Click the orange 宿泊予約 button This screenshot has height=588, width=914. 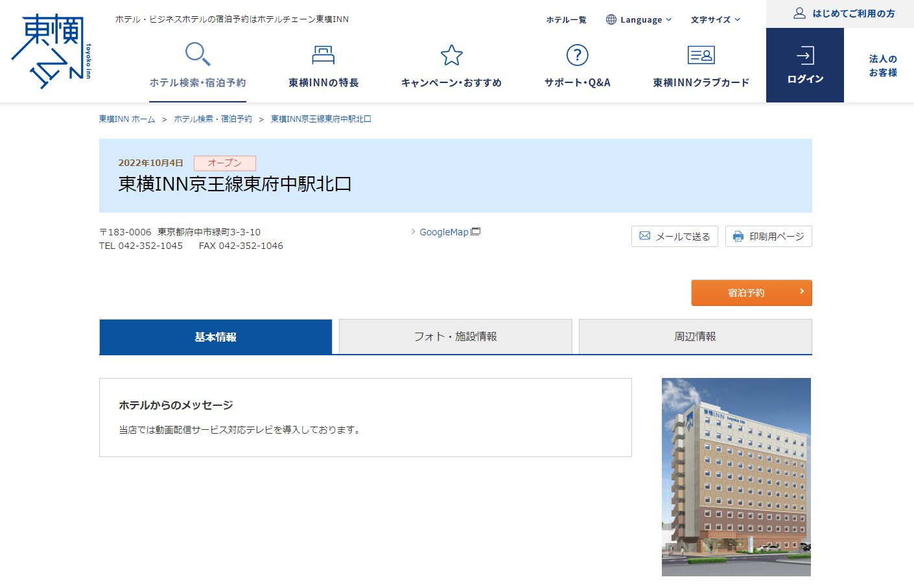[x=751, y=292]
